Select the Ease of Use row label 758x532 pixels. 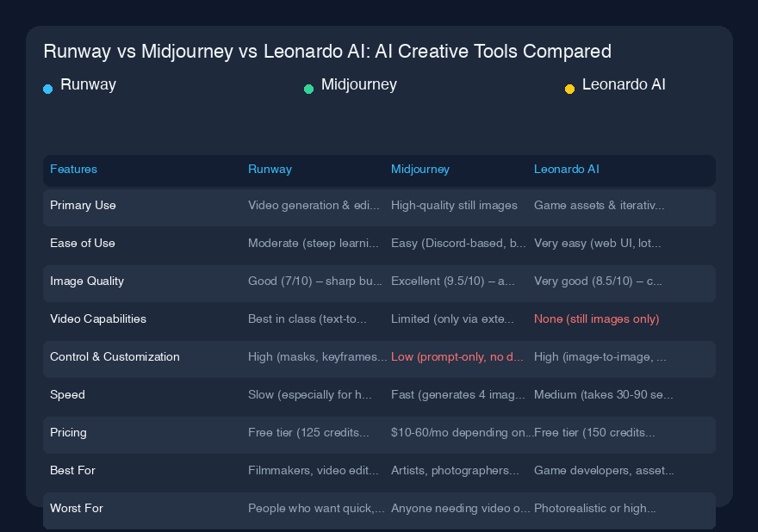pyautogui.click(x=83, y=243)
